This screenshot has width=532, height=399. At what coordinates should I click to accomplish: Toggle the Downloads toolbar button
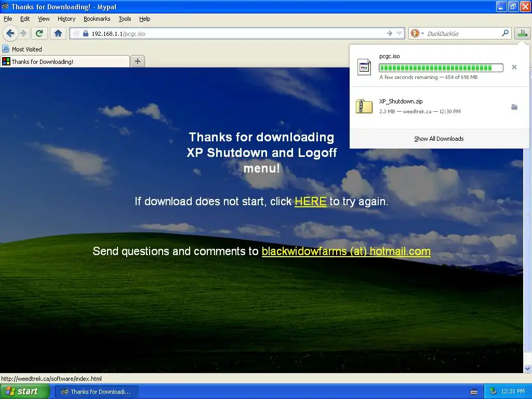523,33
